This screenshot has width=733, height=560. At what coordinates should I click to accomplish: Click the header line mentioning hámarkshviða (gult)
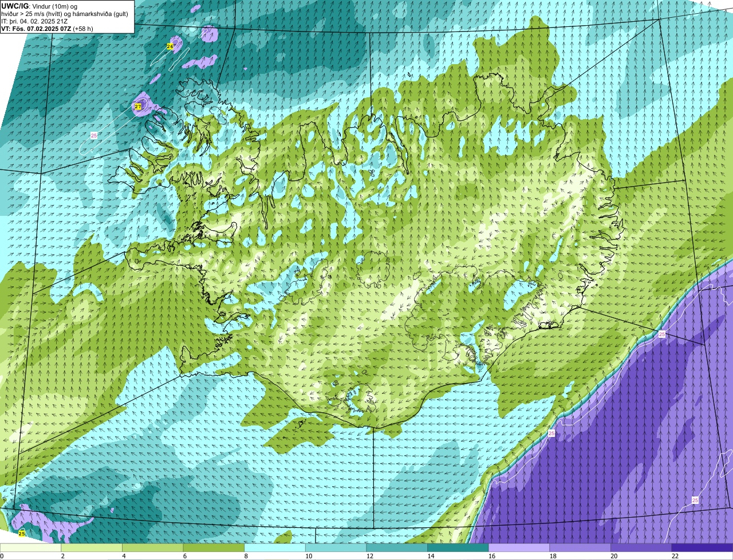point(65,14)
